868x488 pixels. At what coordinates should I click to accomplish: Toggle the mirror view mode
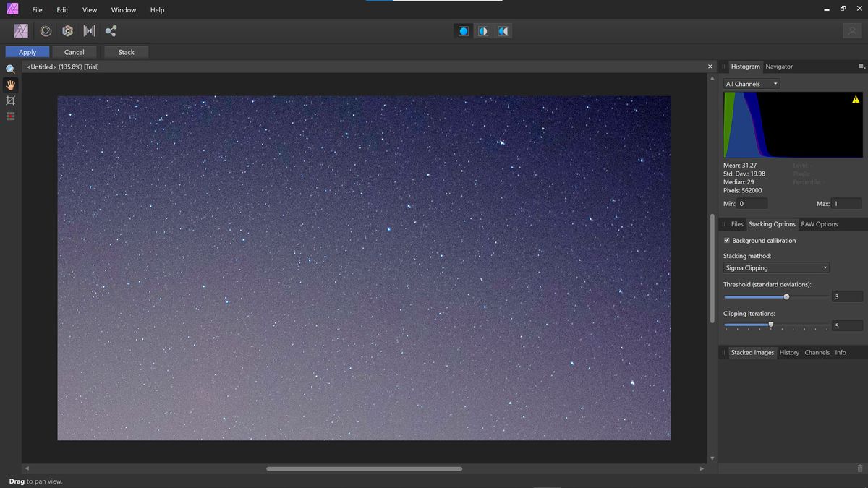(x=503, y=30)
